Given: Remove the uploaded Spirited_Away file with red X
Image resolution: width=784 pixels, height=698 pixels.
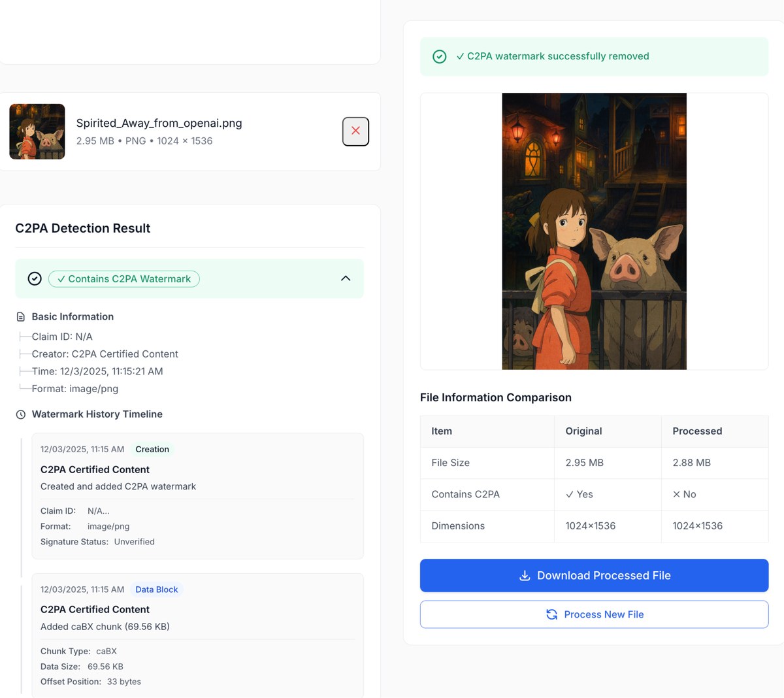Looking at the screenshot, I should 355,131.
